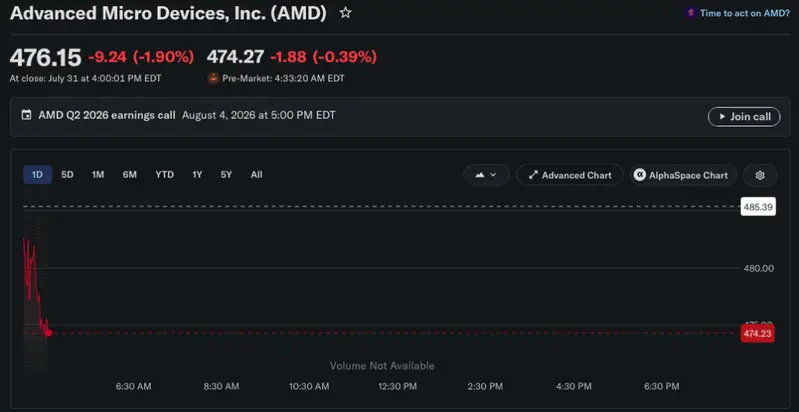The width and height of the screenshot is (799, 412).
Task: Click the 476.15 closing price
Action: click(45, 58)
